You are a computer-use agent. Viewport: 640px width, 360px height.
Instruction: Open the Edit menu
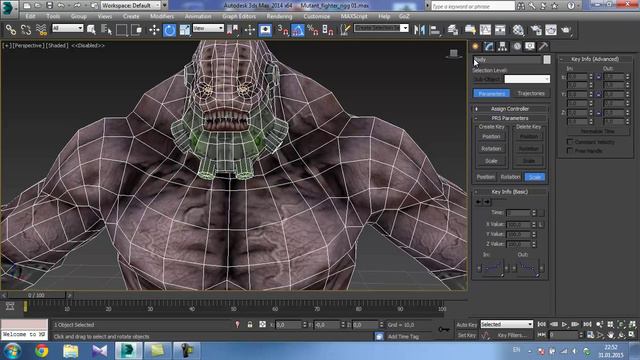[31, 16]
